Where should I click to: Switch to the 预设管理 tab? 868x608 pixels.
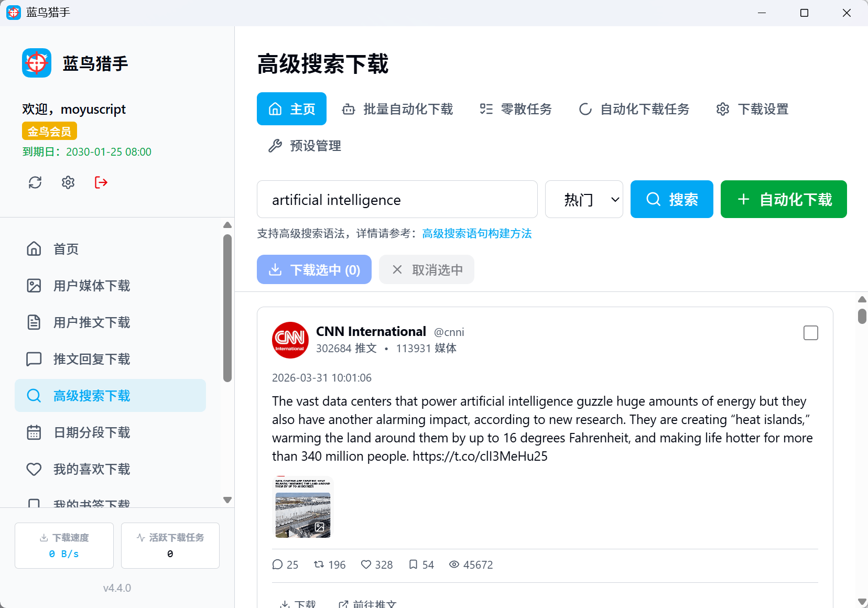305,146
